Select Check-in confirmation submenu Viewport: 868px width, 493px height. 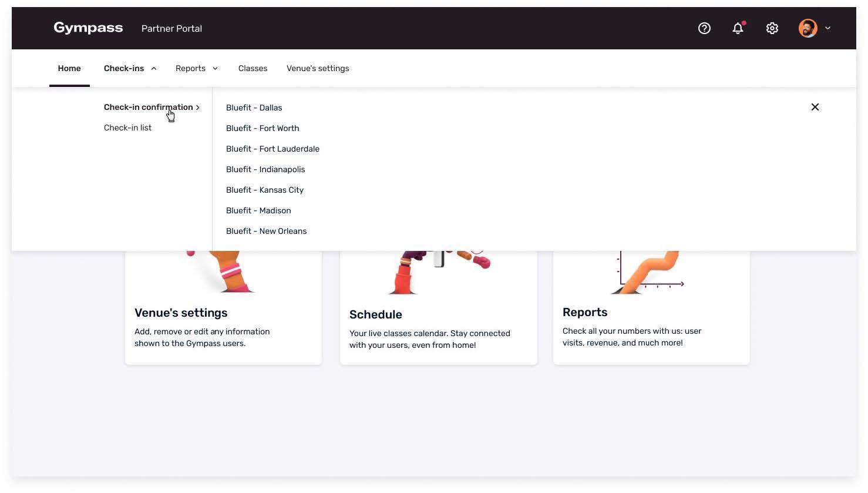[x=152, y=107]
